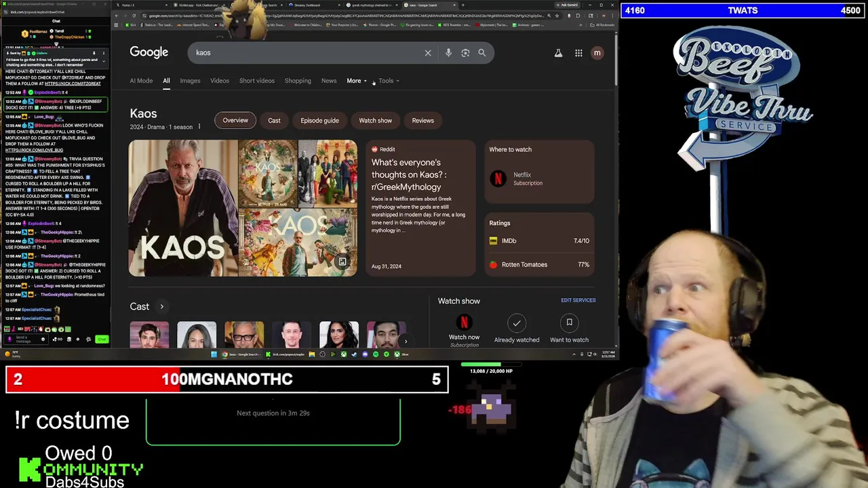The width and height of the screenshot is (868, 488).
Task: Open the Reviews chip
Action: [422, 121]
